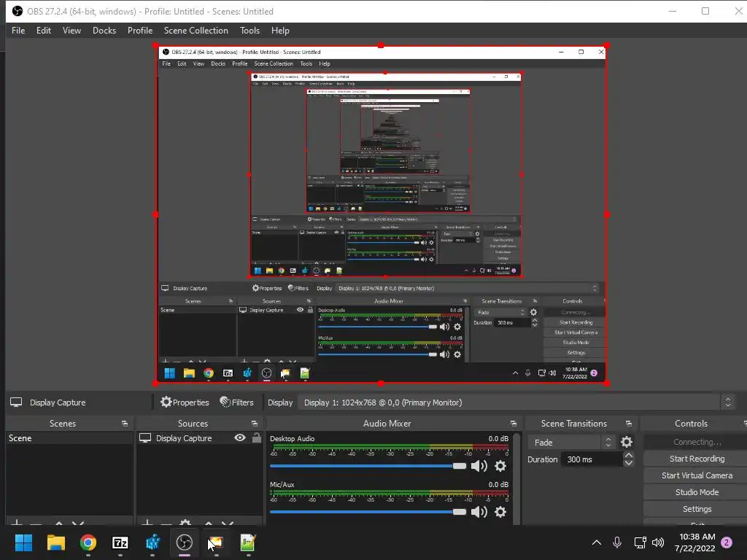This screenshot has height=560, width=747.
Task: Select the Display Capture icon in source toolbar
Action: click(16, 402)
